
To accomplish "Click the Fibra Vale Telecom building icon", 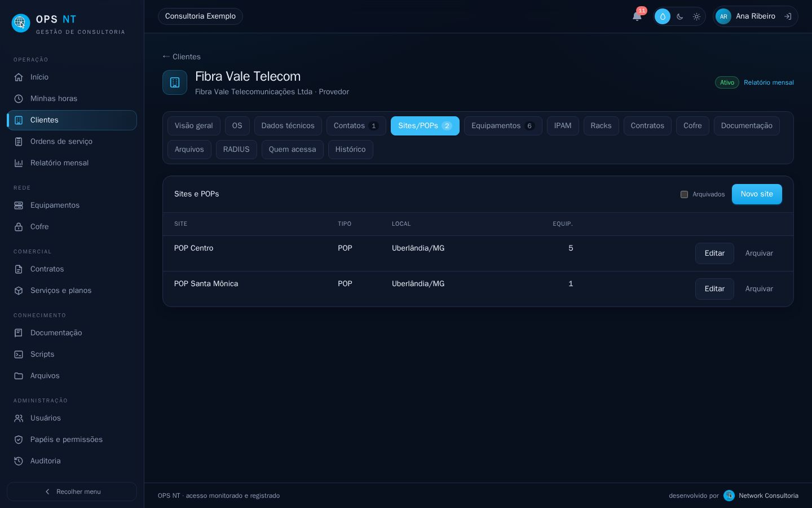I will pos(175,82).
